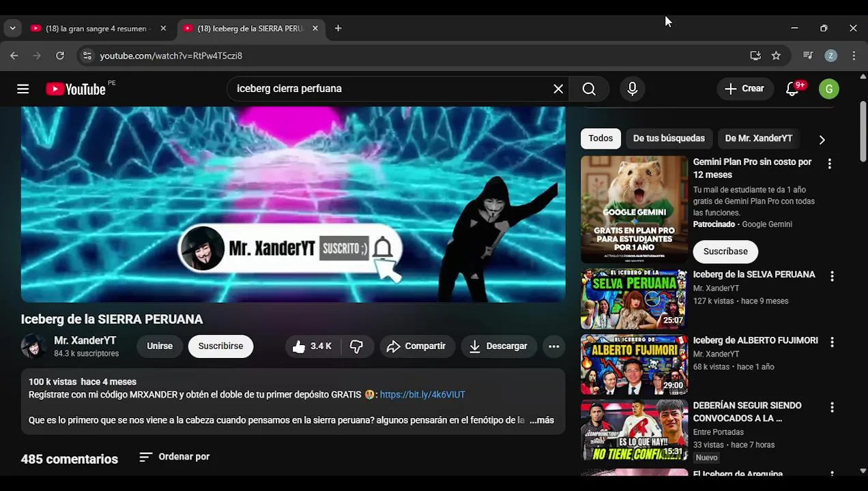Screen dimensions: 868x491
Task: Open Google Gemini ad thumbnail
Action: [x=634, y=209]
